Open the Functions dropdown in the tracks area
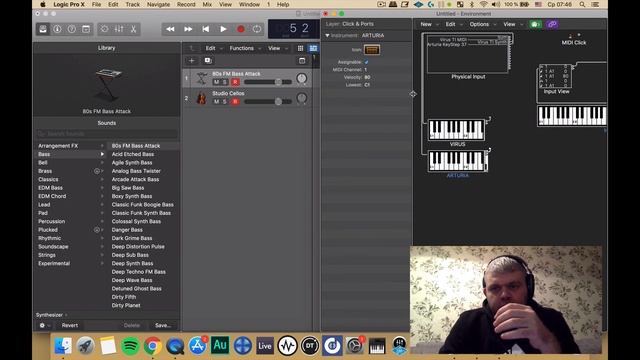The image size is (640, 360). coord(244,48)
